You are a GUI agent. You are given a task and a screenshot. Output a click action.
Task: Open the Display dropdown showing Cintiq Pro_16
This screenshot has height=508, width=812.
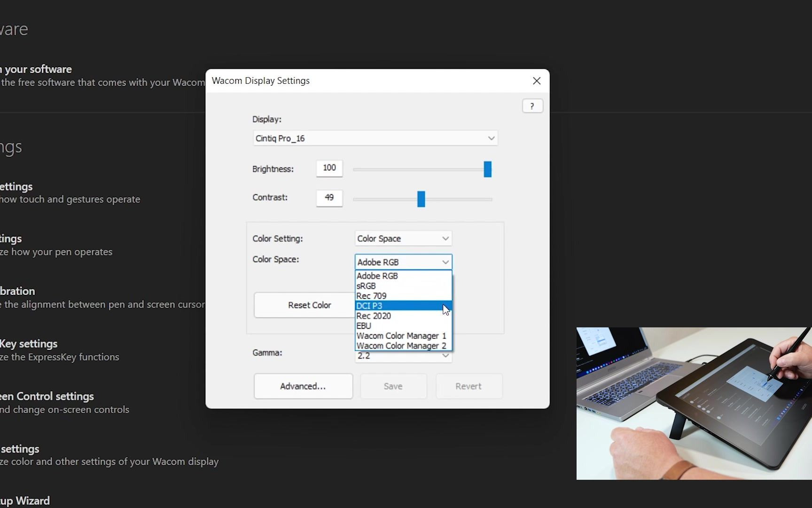pyautogui.click(x=375, y=138)
